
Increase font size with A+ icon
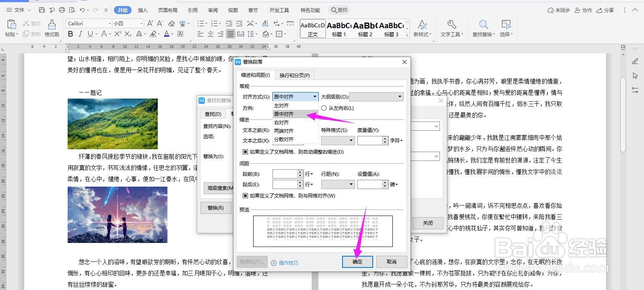click(x=150, y=23)
